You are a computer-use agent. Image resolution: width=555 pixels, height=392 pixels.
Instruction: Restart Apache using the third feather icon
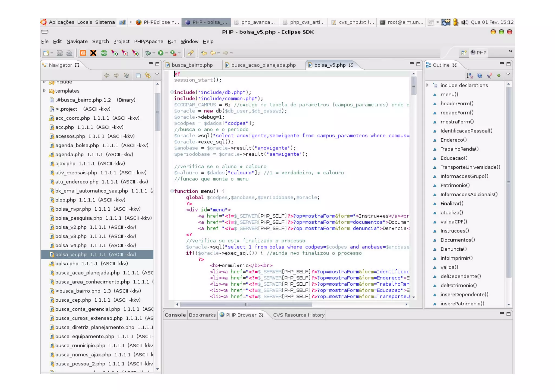pos(135,53)
